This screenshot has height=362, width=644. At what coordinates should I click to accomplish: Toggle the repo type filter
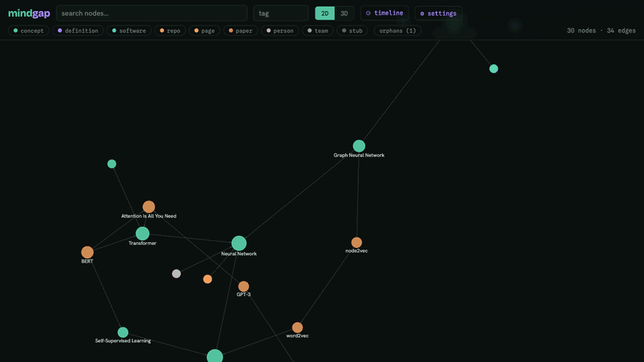170,31
